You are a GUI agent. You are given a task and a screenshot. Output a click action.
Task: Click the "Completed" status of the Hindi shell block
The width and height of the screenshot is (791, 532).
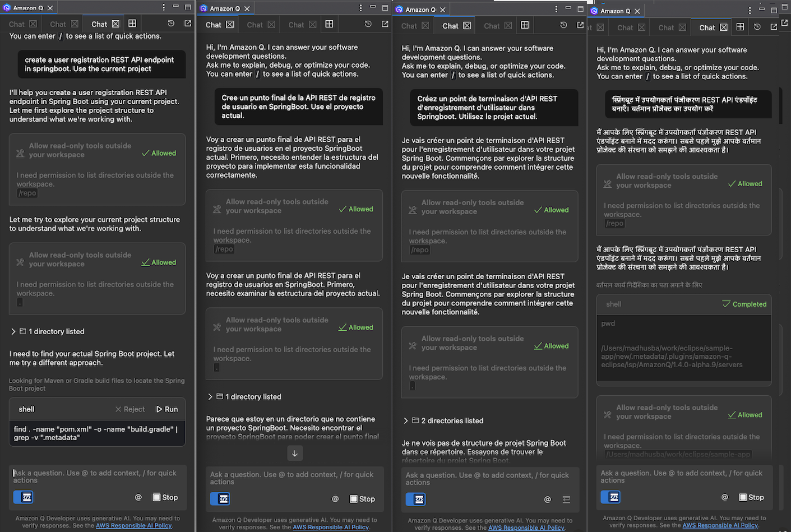click(x=744, y=304)
